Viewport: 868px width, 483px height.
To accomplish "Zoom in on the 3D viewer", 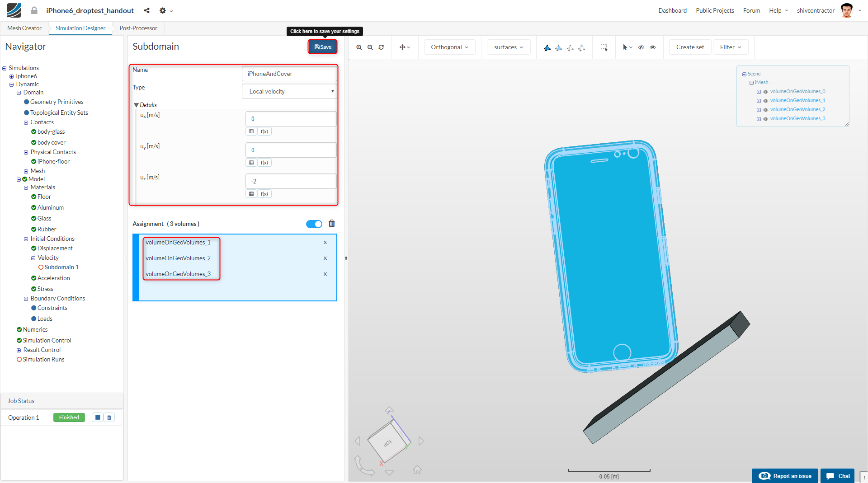I will coord(359,47).
